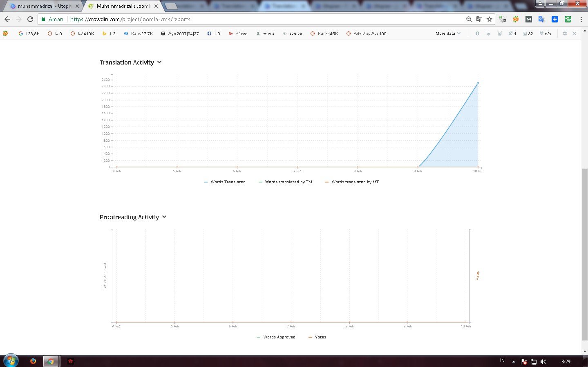Close the Muhammadrizal's Joomla tab
Viewport: 588px width, 367px height.
[156, 6]
